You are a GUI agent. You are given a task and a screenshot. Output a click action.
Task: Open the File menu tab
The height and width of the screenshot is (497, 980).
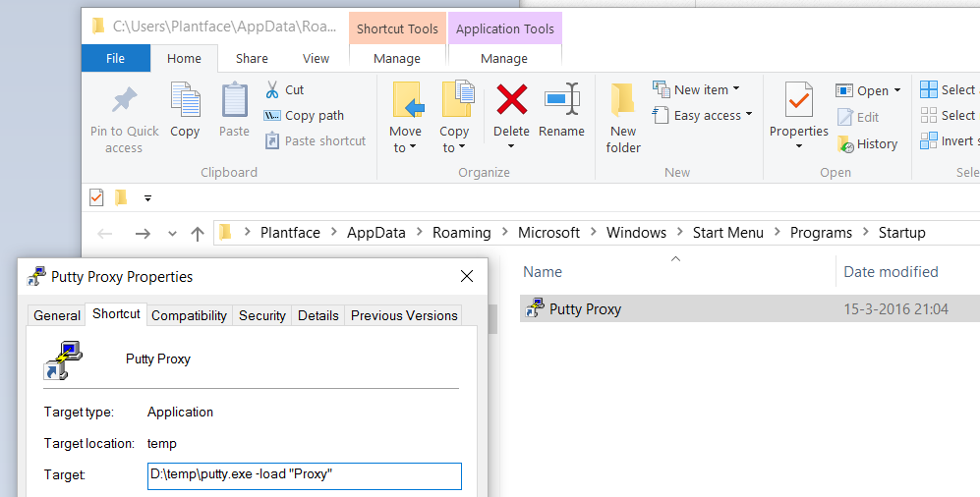(116, 58)
